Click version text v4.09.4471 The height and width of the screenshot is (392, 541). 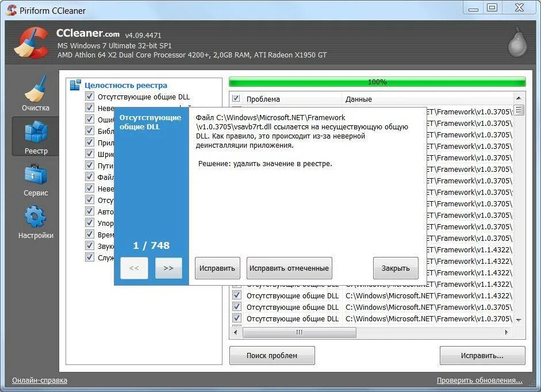143,35
